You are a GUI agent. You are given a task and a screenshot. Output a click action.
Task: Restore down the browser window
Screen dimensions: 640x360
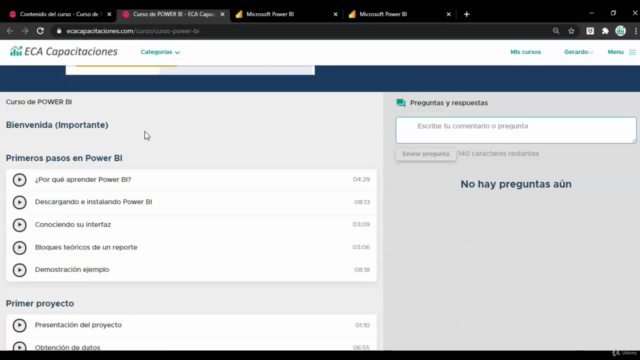pos(613,13)
